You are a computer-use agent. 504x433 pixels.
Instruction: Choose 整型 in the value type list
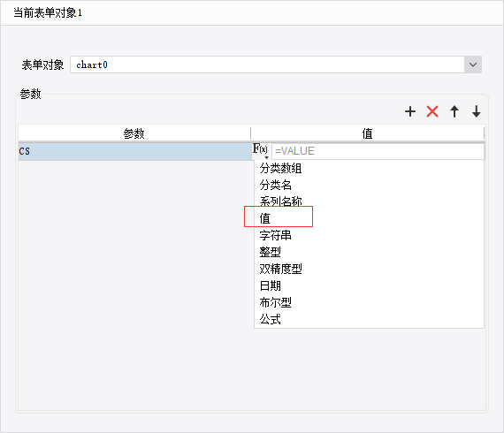point(369,252)
